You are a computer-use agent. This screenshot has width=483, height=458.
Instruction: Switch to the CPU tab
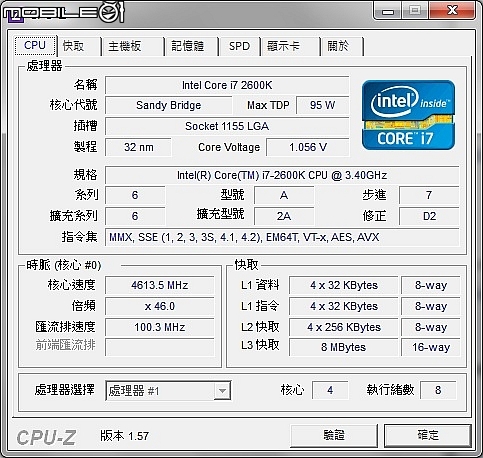35,45
